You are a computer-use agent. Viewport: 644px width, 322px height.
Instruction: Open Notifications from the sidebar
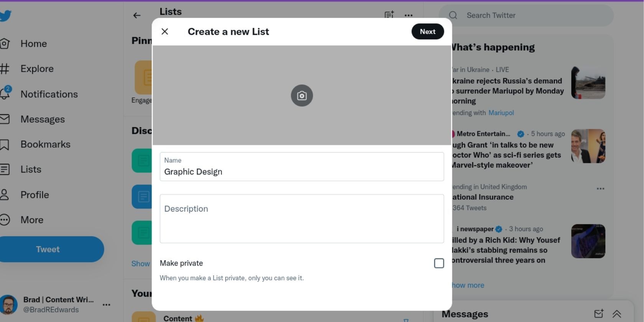coord(49,94)
